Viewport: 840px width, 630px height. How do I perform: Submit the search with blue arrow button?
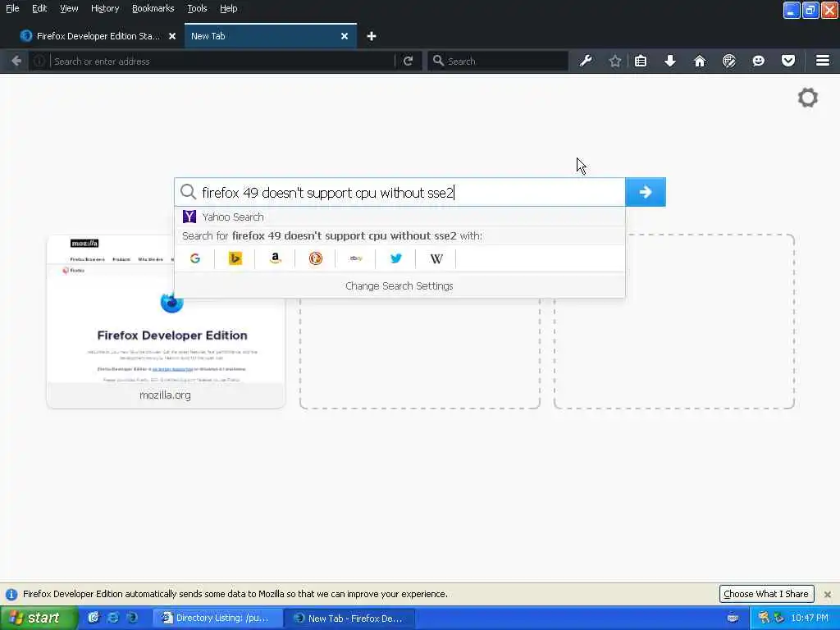pos(646,192)
